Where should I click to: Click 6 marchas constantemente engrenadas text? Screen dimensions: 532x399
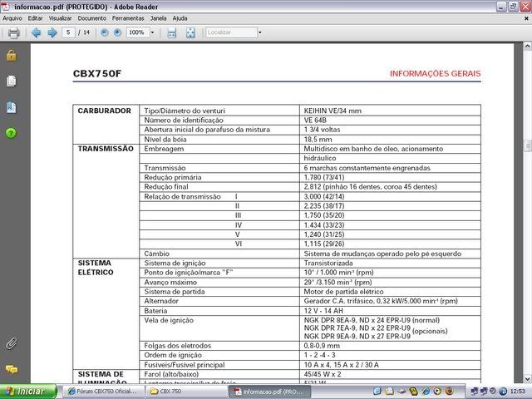pyautogui.click(x=367, y=168)
